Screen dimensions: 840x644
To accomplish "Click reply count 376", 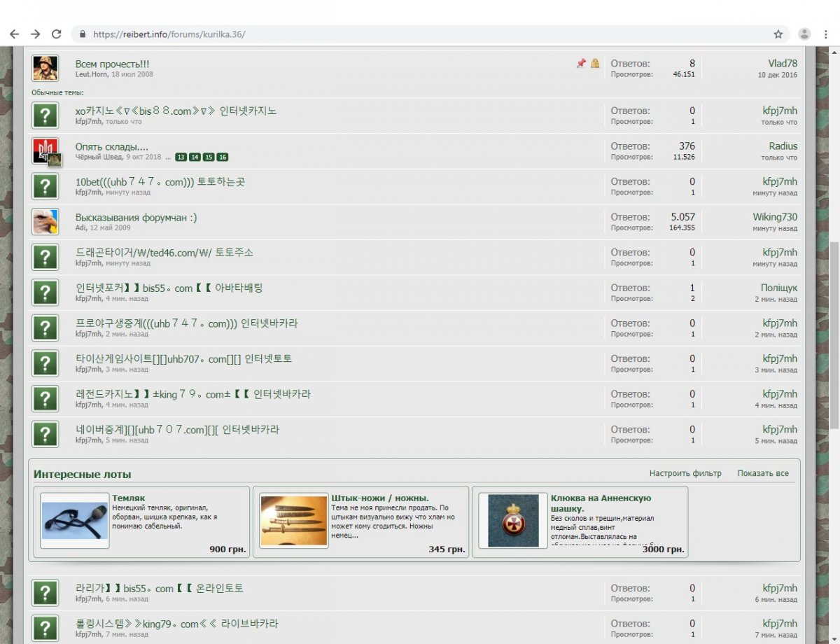I will pos(687,146).
